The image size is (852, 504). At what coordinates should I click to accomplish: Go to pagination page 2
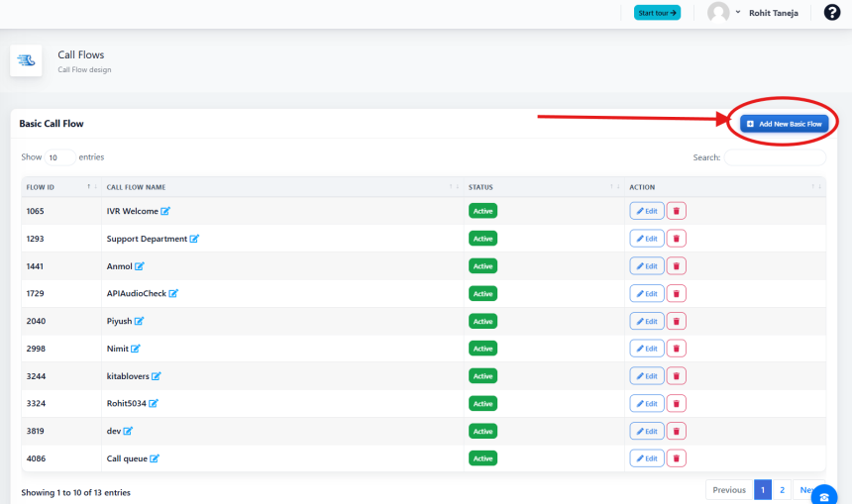click(x=782, y=490)
